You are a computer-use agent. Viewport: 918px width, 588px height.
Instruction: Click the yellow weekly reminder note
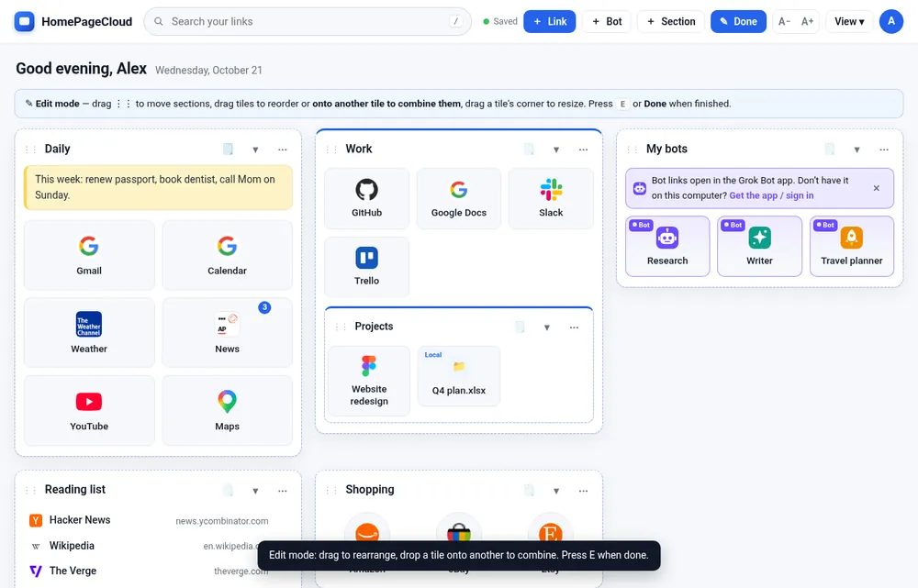coord(158,187)
